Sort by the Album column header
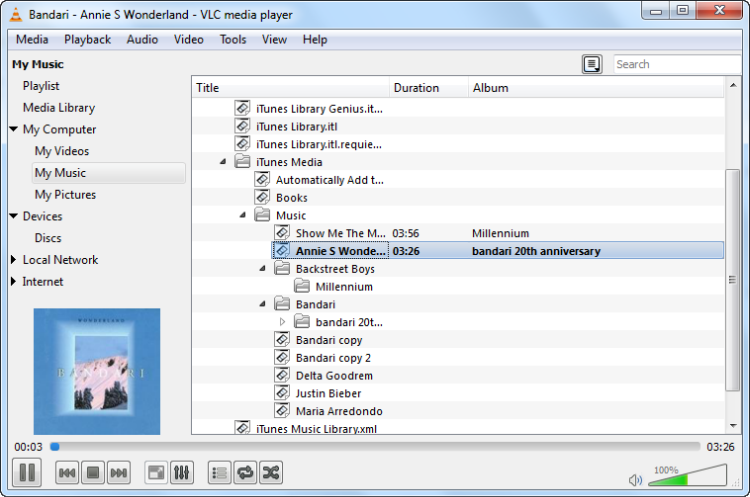This screenshot has height=497, width=750. (x=596, y=88)
